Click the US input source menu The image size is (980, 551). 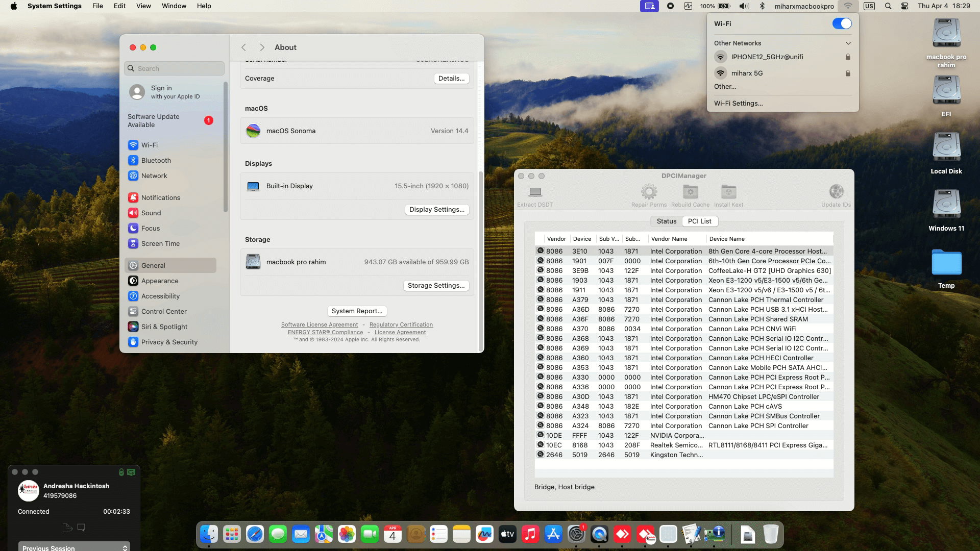pos(869,6)
